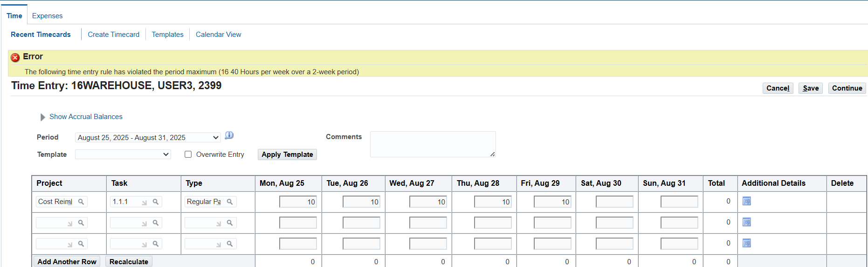Image resolution: width=868 pixels, height=267 pixels.
Task: Open the Calendar View tab
Action: click(x=218, y=35)
